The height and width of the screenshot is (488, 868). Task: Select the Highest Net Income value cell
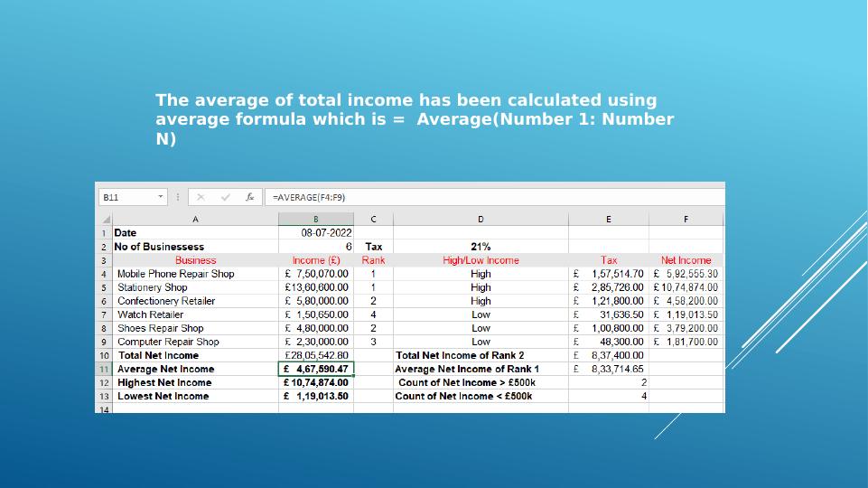point(315,382)
